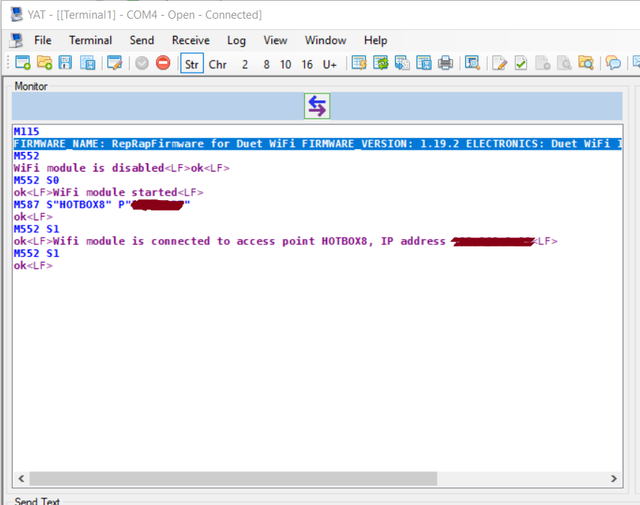The image size is (640, 505).
Task: Click the YAT title bar icon
Action: point(16,15)
